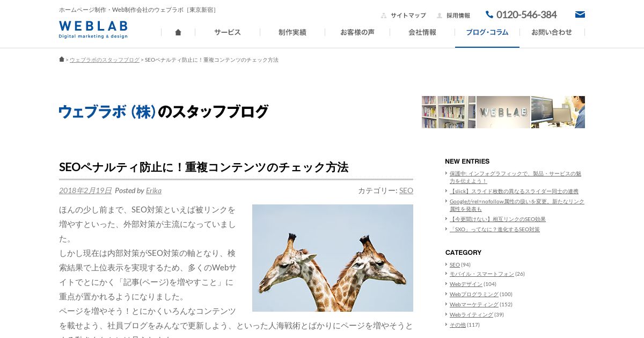Open the サービス menu item
The height and width of the screenshot is (338, 644).
(228, 32)
